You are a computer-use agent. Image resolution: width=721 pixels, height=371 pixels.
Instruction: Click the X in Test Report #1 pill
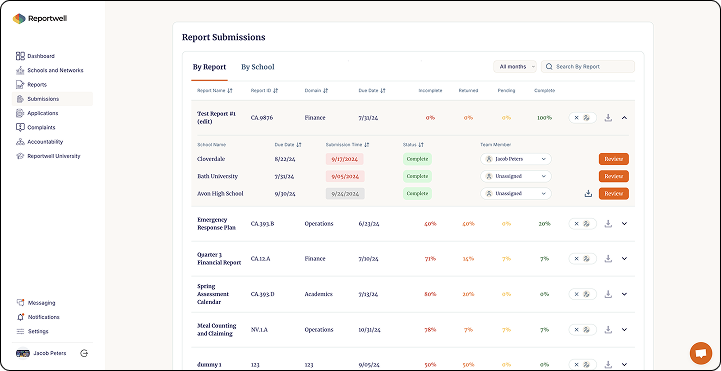pyautogui.click(x=577, y=118)
